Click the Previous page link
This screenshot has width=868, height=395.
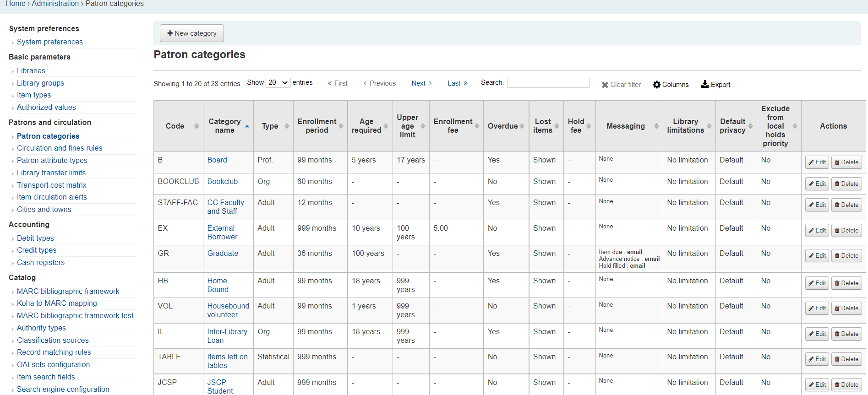(x=380, y=83)
